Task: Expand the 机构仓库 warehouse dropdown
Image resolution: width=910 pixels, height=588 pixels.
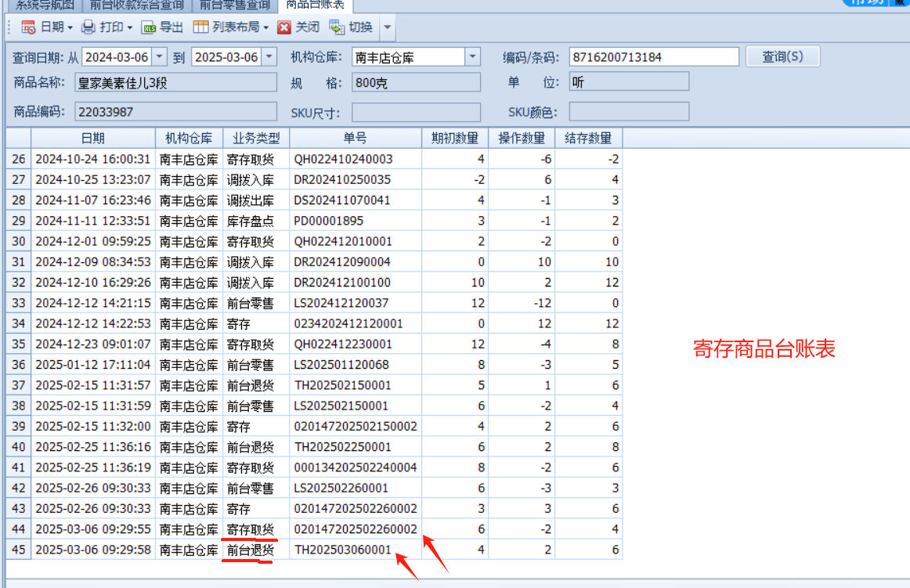Action: tap(473, 57)
